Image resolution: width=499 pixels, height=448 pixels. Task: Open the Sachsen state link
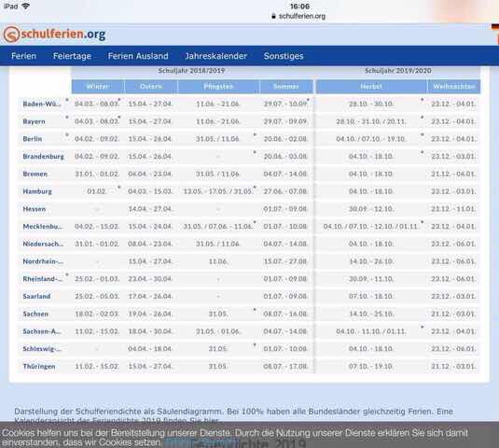point(35,314)
